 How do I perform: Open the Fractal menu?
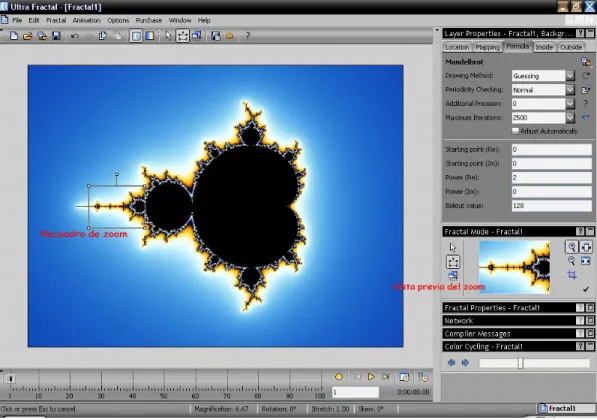56,21
